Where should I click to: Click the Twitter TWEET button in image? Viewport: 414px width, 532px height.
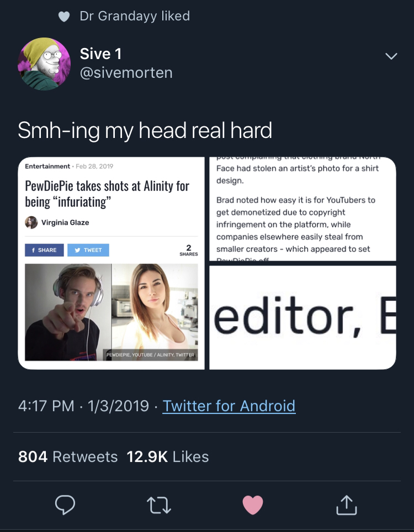point(88,250)
